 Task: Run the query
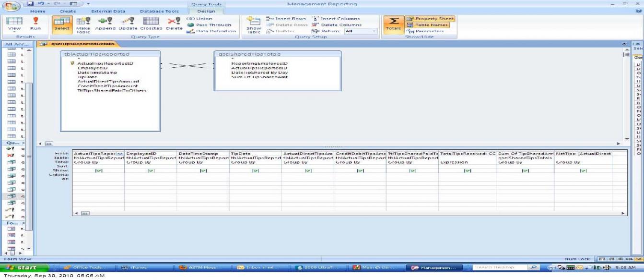click(x=35, y=25)
